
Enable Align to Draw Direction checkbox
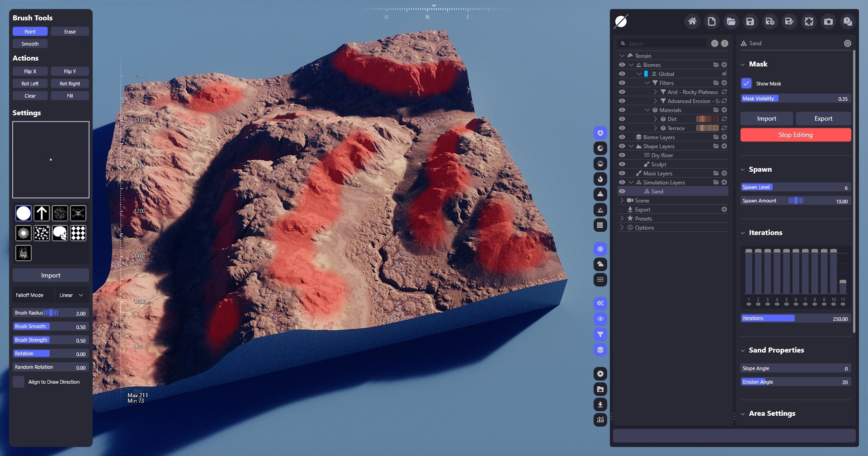(x=19, y=382)
